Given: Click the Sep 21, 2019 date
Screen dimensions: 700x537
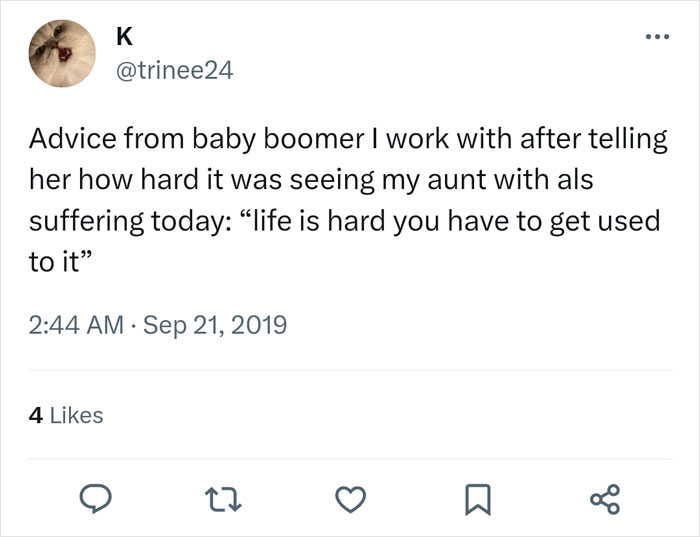Looking at the screenshot, I should pyautogui.click(x=216, y=325).
